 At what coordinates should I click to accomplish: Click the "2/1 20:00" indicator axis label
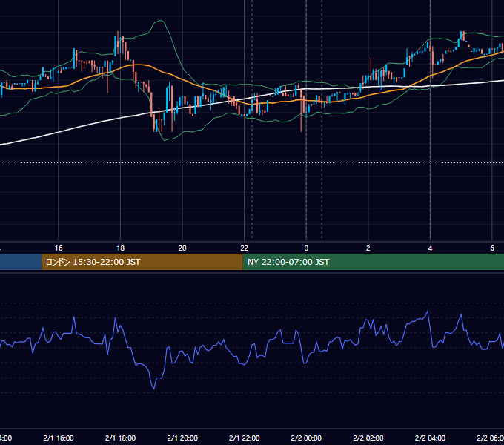(182, 438)
